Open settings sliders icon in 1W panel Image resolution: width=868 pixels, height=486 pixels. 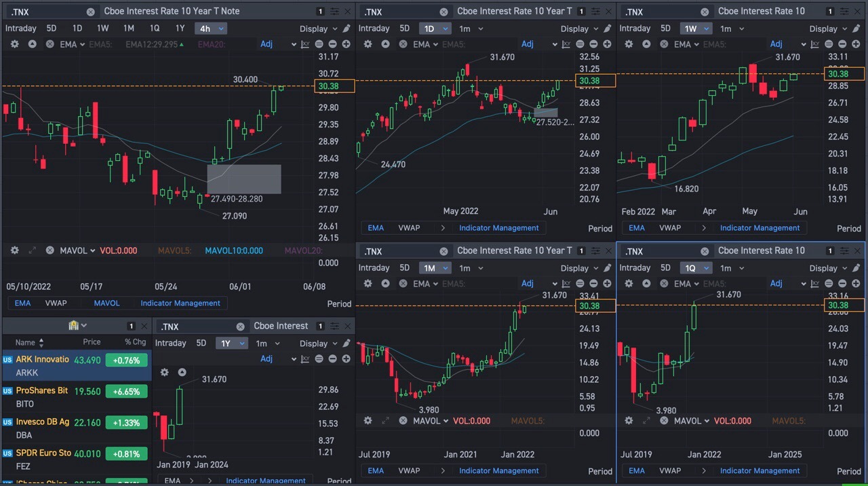click(844, 12)
